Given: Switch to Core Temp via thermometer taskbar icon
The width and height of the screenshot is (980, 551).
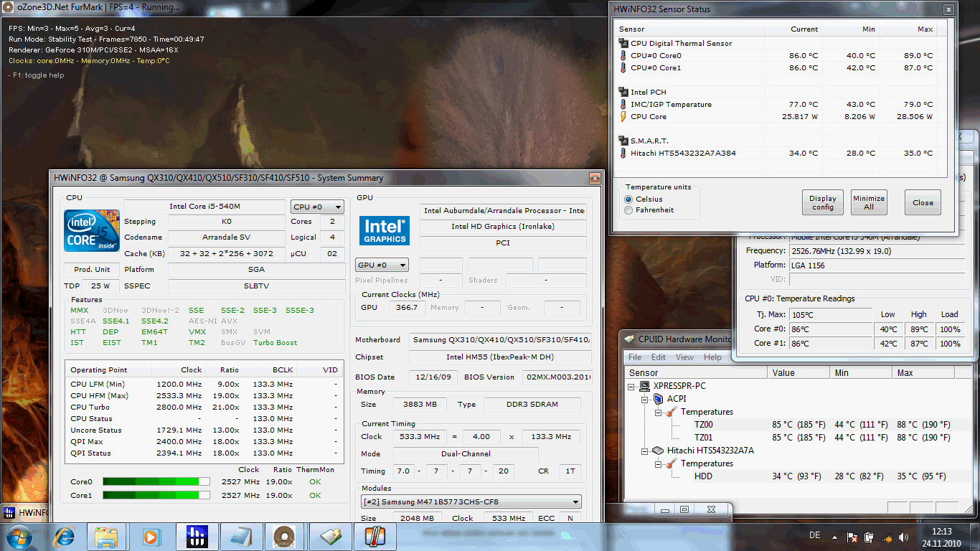Looking at the screenshot, I should coord(374,536).
